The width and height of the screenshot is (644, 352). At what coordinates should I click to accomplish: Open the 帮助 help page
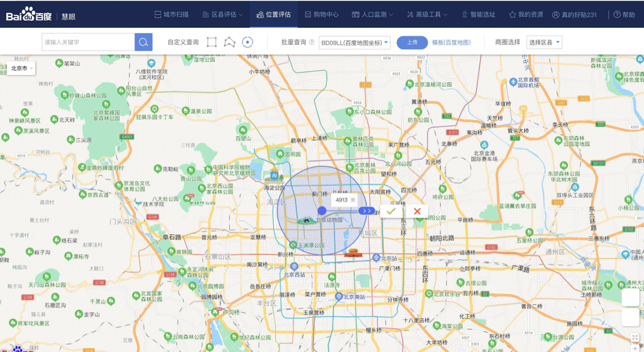pos(624,14)
